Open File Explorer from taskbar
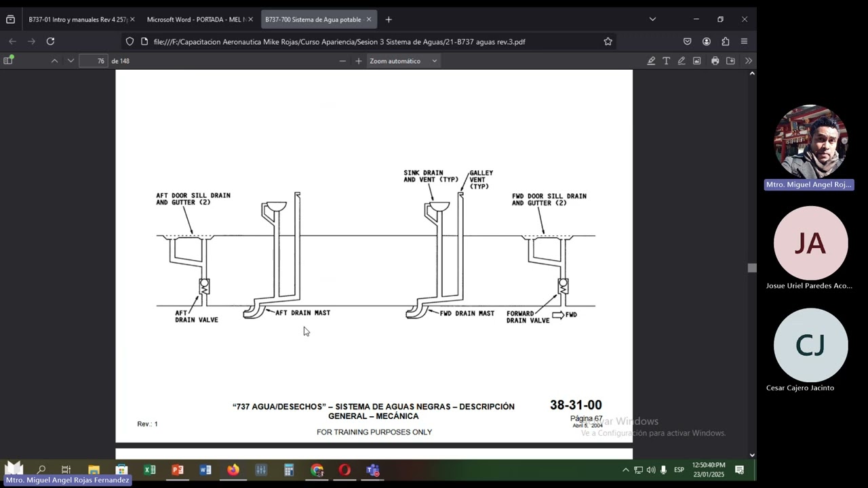This screenshot has width=868, height=488. pos(94,470)
